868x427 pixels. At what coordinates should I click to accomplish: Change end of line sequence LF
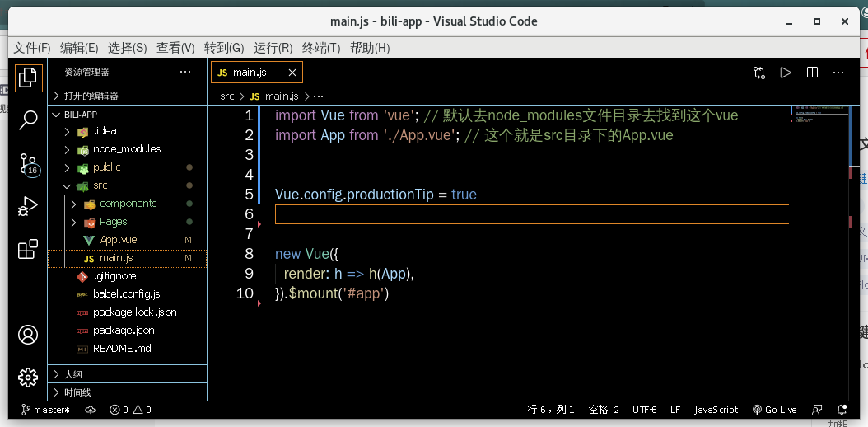click(x=675, y=410)
